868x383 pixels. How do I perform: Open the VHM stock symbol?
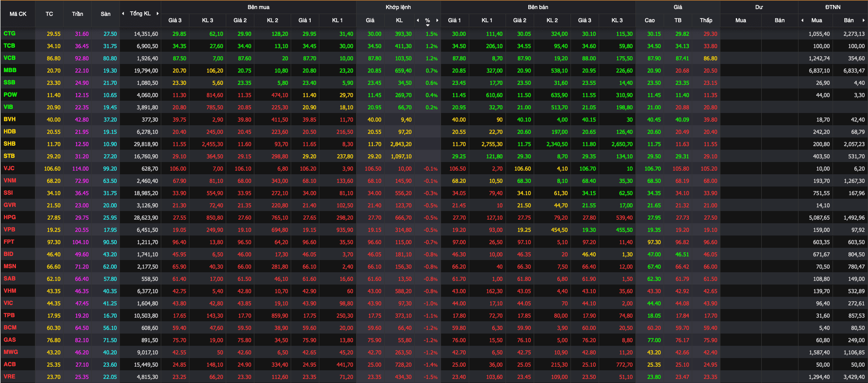pos(10,291)
